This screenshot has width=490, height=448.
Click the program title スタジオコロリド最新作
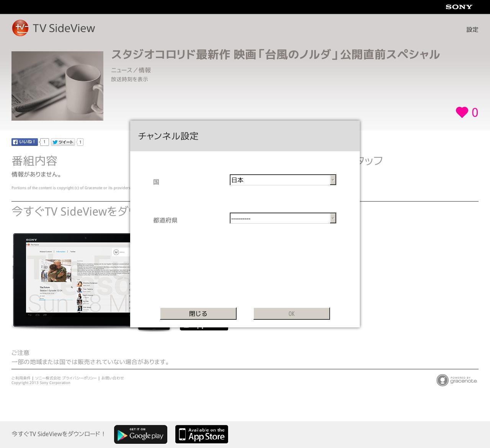[x=275, y=54]
